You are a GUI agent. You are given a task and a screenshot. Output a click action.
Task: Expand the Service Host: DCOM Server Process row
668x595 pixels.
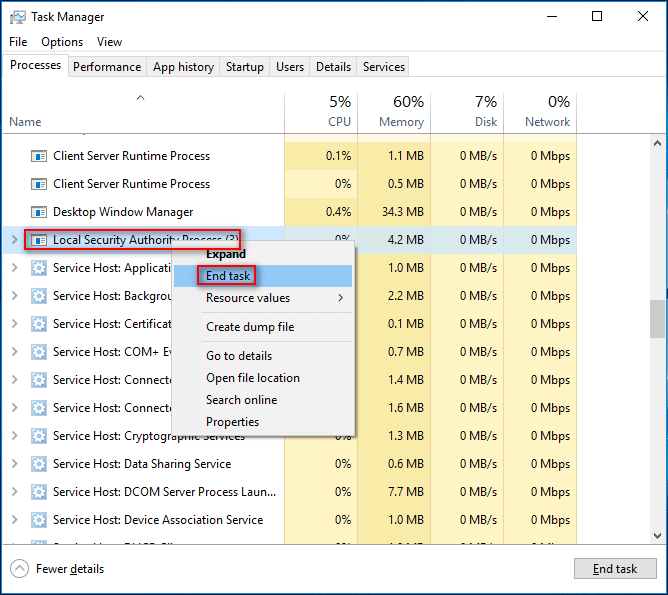click(14, 492)
